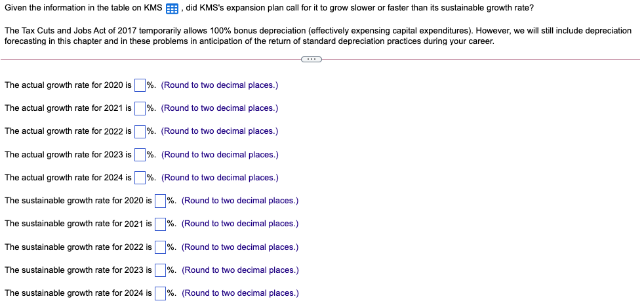Click the rounding hint beside actual 2022 rate

(x=220, y=131)
